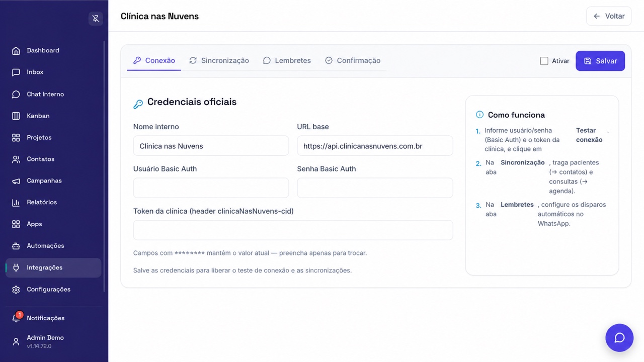
Task: Open Dashboard via its house icon
Action: [x=16, y=51]
